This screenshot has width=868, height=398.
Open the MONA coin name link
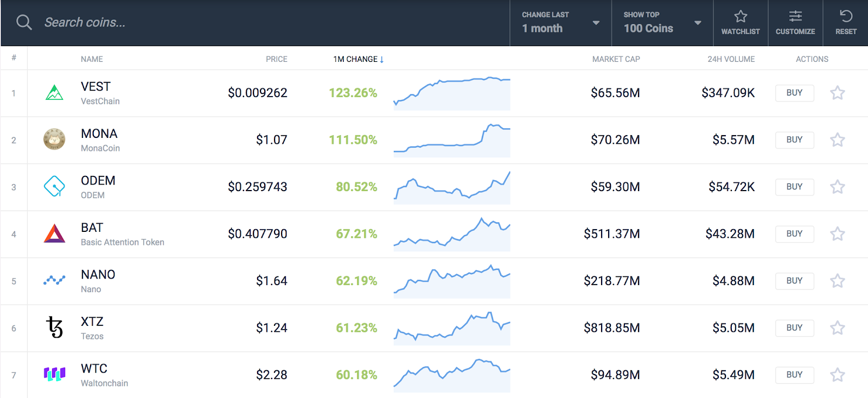[x=99, y=134]
